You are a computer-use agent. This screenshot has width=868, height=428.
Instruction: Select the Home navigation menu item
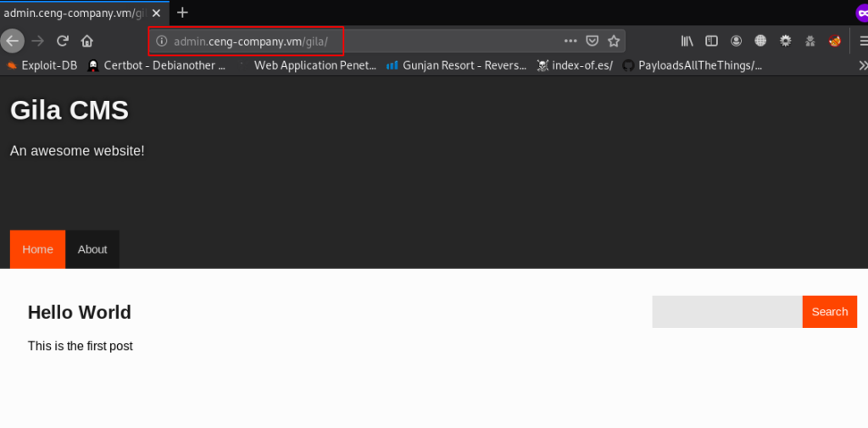coord(37,249)
